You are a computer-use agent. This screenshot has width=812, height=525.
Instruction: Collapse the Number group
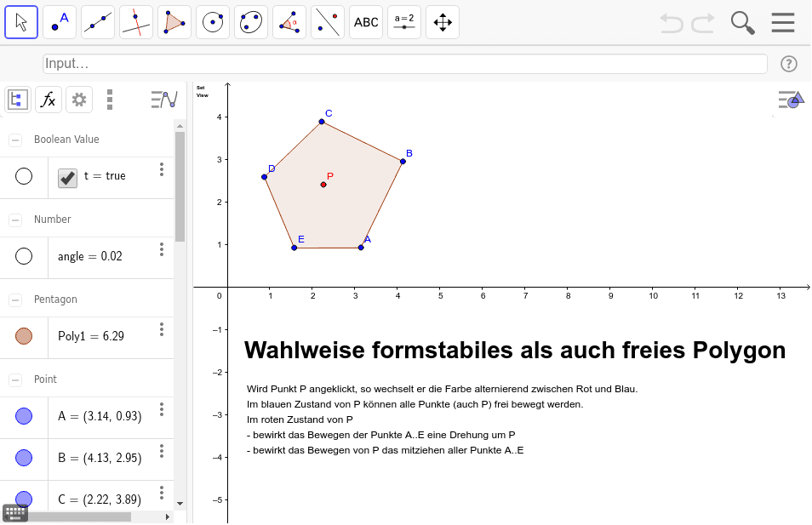point(15,220)
